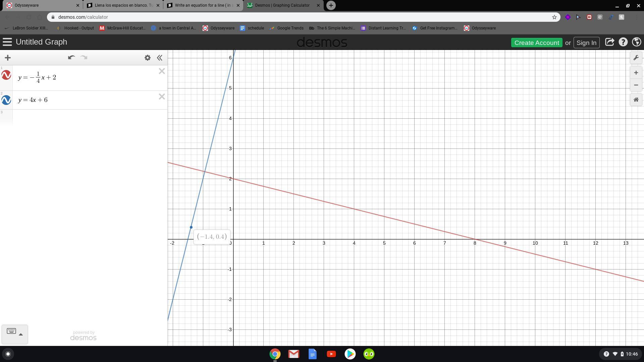Expand the on-screen keypad
The width and height of the screenshot is (644, 362).
[x=14, y=334]
